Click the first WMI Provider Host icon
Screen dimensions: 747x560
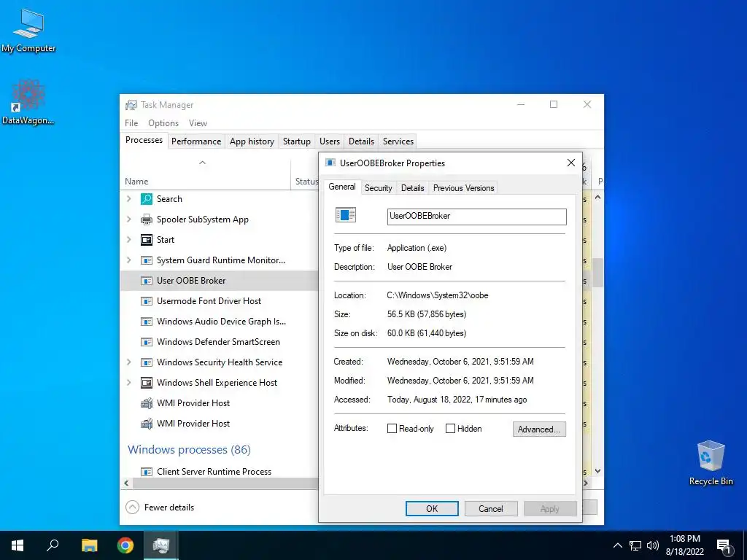click(x=147, y=403)
